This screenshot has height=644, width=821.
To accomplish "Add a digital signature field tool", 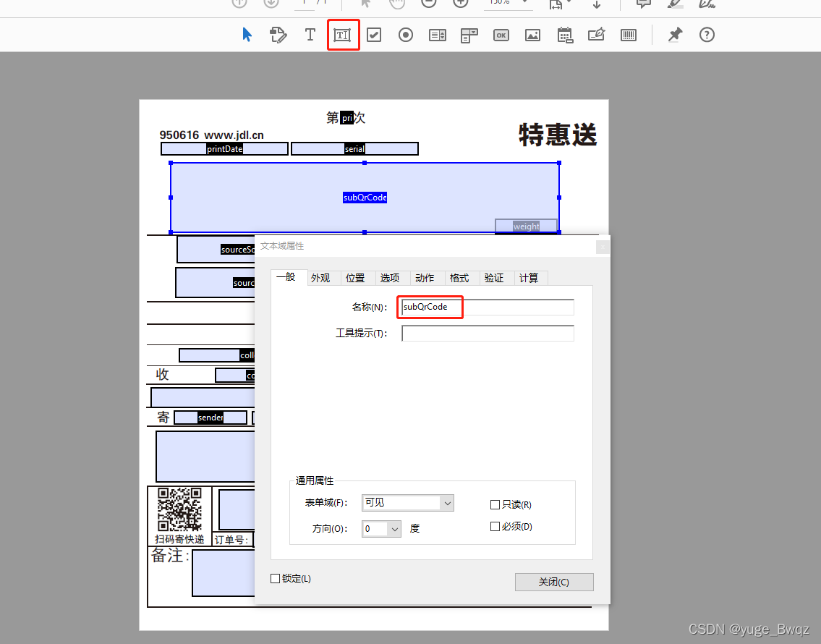I will pos(596,35).
